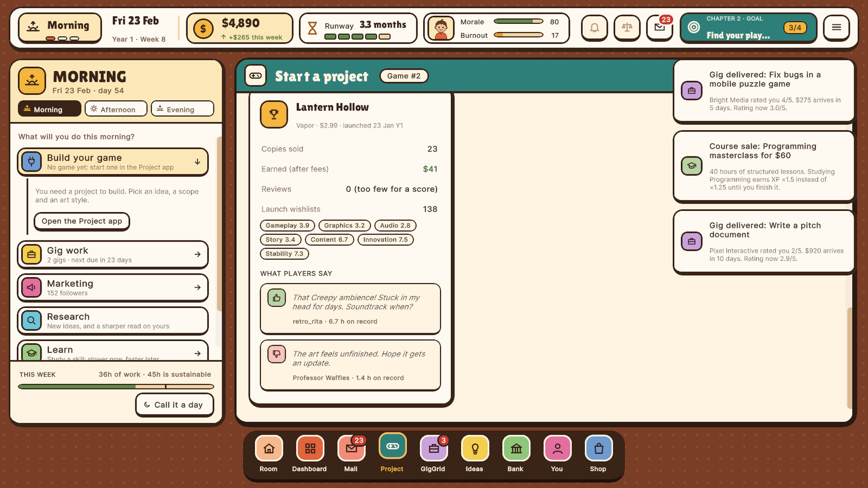This screenshot has height=488, width=868.
Task: Open the Learn arrow
Action: [x=198, y=353]
